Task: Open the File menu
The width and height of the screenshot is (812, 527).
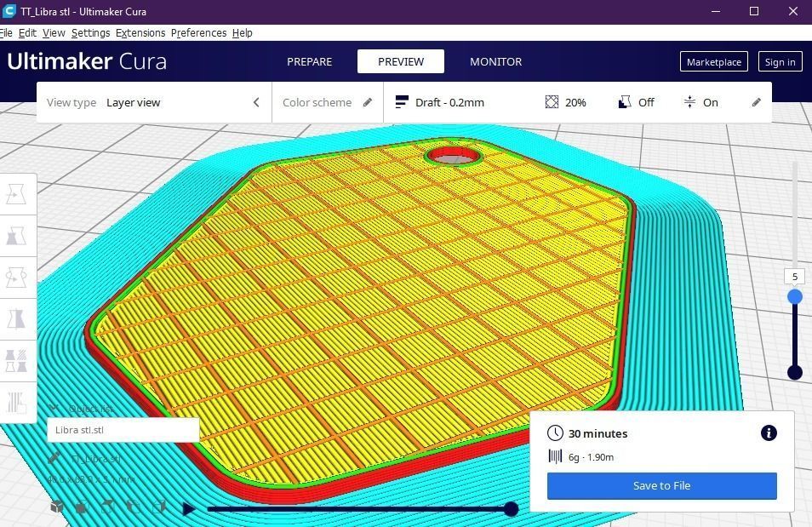Action: click(x=6, y=32)
